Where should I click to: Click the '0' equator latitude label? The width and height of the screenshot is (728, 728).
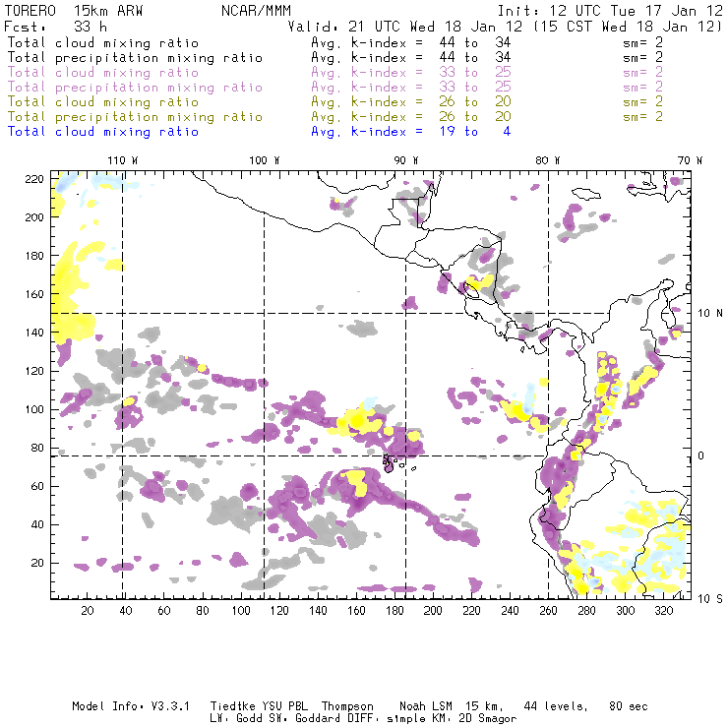pyautogui.click(x=700, y=455)
